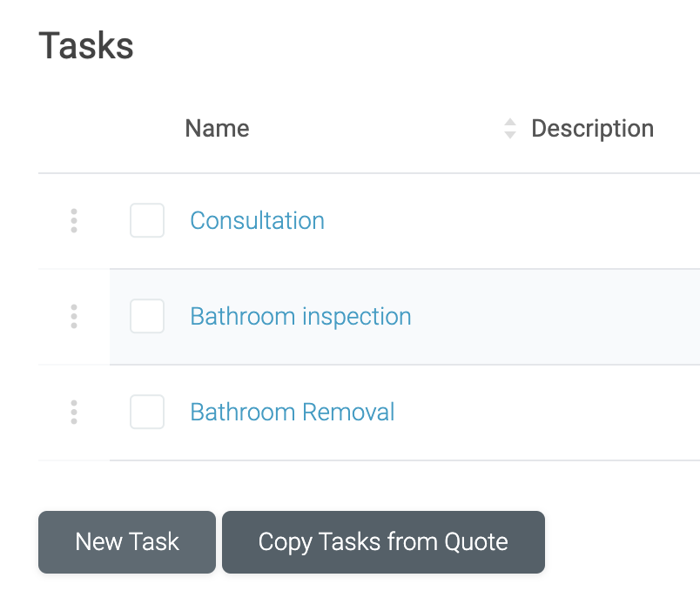Viewport: 700px width, 611px height.
Task: Click the Name column header
Action: tap(217, 128)
